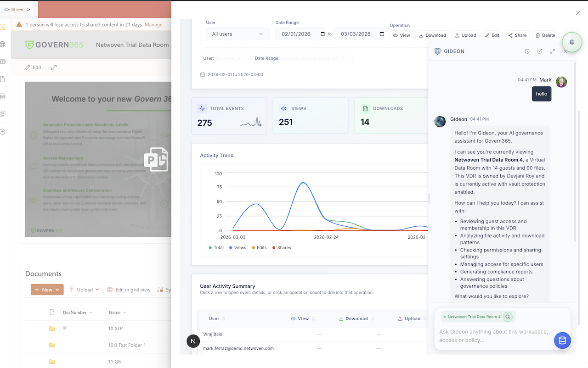Click the Govern365 logo
588x368 pixels.
(54, 45)
